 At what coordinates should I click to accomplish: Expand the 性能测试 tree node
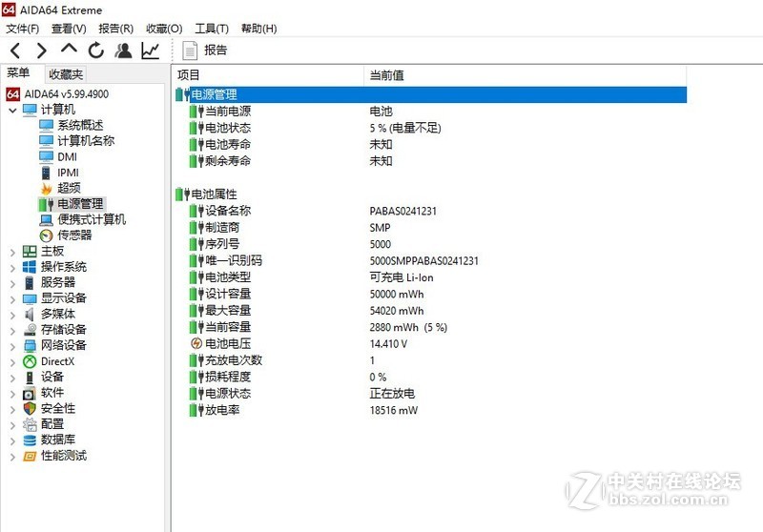tap(12, 457)
